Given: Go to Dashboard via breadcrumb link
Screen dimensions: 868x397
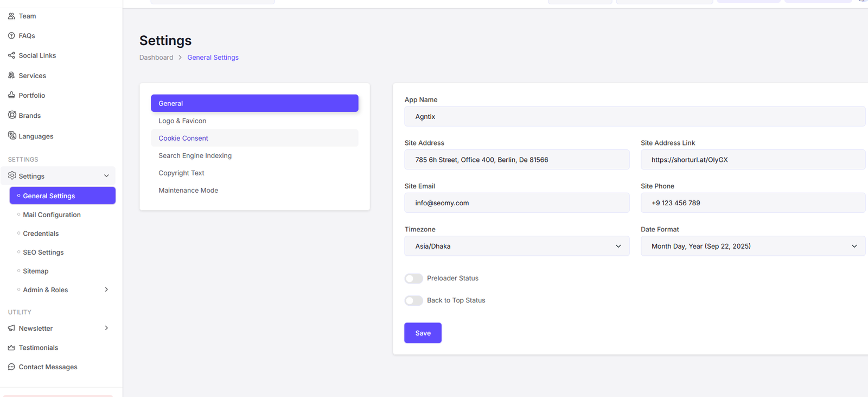Looking at the screenshot, I should click(x=156, y=58).
